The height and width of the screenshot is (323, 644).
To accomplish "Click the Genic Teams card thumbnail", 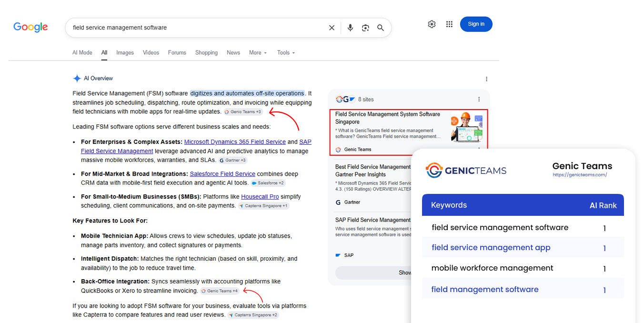I will (x=467, y=127).
